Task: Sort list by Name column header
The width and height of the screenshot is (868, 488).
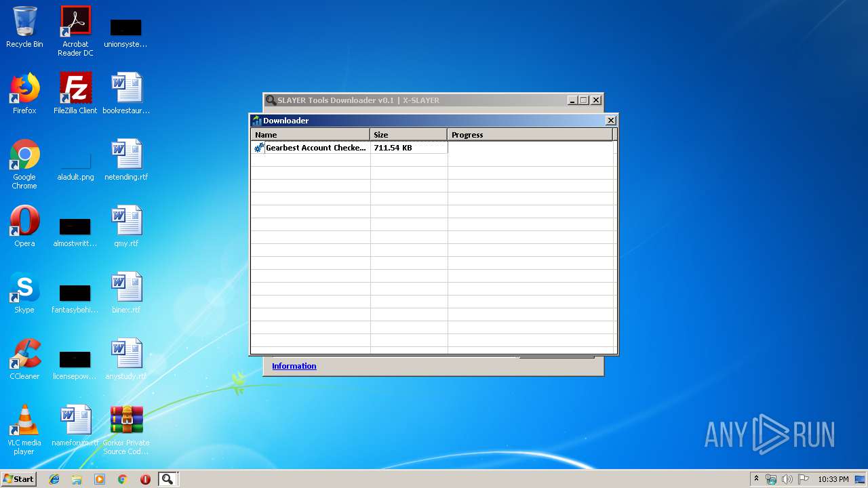Action: [x=311, y=135]
